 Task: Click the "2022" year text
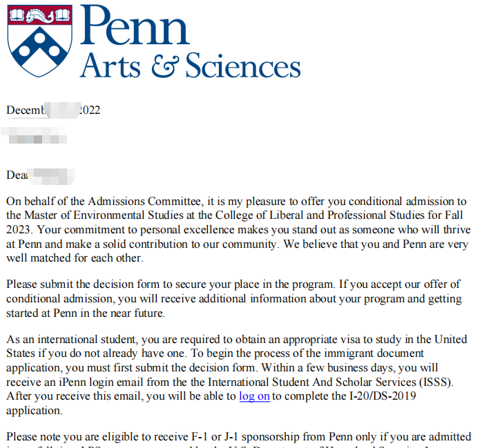point(90,110)
